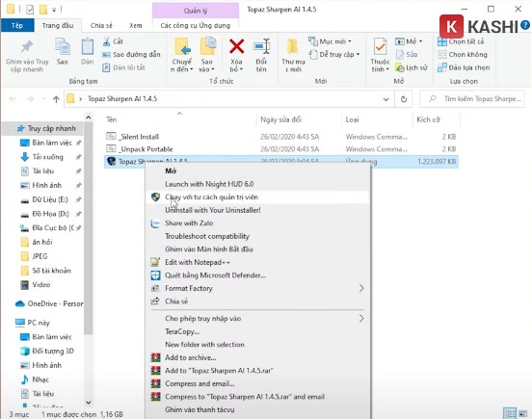Click the Đổi tên rename icon

[261, 46]
